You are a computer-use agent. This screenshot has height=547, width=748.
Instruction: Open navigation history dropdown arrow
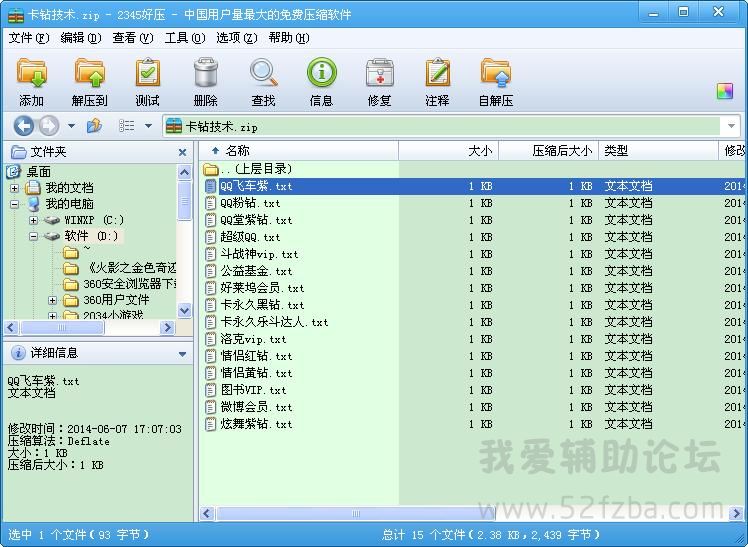point(72,126)
